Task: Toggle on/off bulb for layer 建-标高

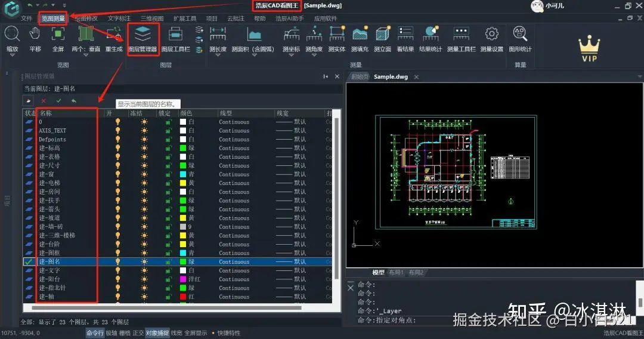Action: click(x=118, y=148)
